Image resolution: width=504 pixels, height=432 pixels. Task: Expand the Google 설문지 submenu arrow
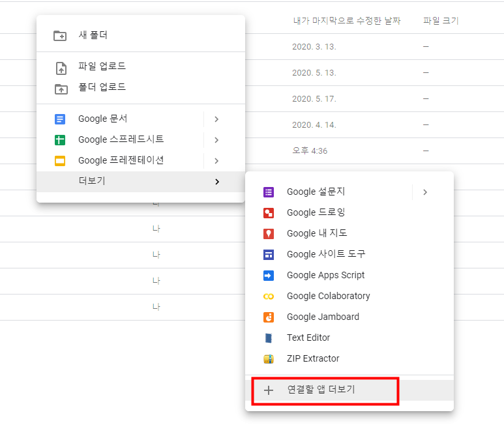click(x=425, y=192)
